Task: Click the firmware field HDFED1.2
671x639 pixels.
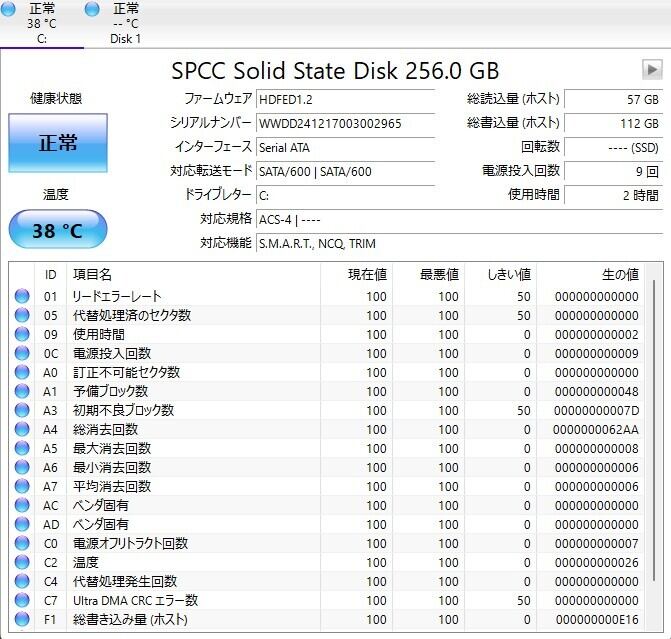Action: [x=345, y=100]
